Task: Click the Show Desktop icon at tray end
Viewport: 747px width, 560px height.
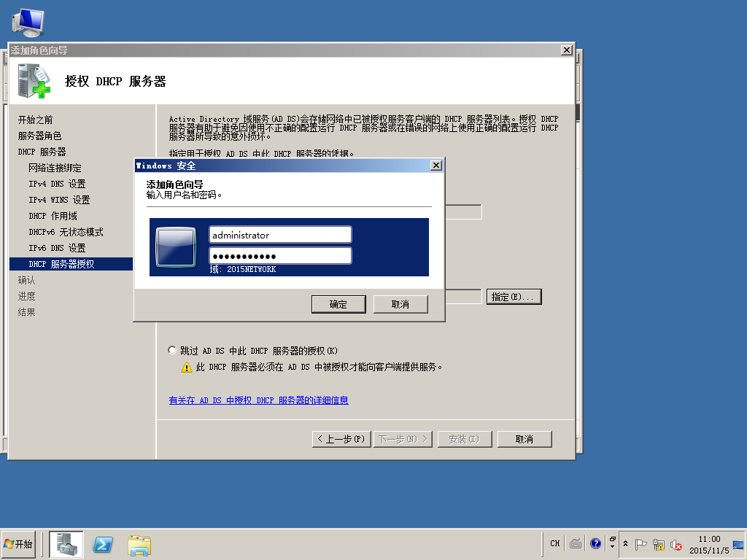Action: tap(738, 544)
